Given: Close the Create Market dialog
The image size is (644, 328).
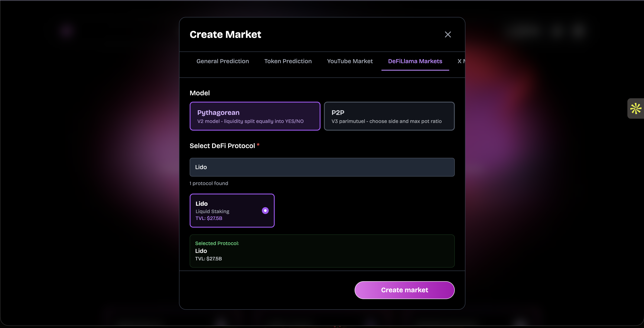Looking at the screenshot, I should (x=448, y=34).
